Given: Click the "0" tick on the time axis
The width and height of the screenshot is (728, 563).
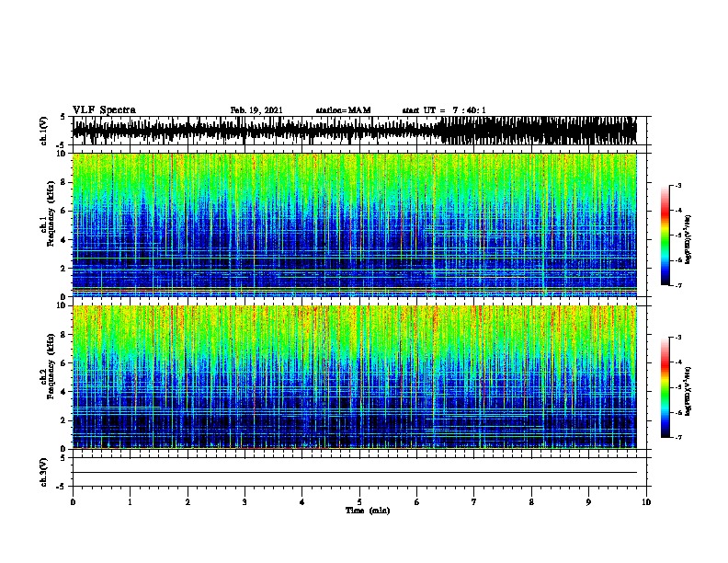Looking at the screenshot, I should click(x=73, y=502).
